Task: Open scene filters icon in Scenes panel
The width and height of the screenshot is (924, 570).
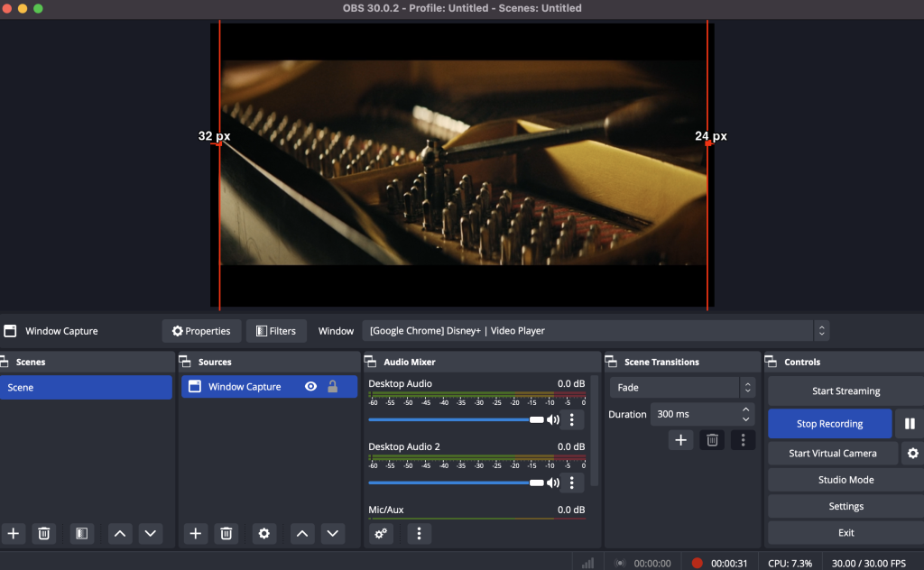Action: click(x=82, y=534)
